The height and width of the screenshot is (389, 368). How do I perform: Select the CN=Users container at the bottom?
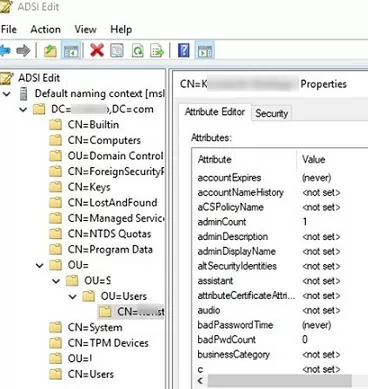[91, 374]
